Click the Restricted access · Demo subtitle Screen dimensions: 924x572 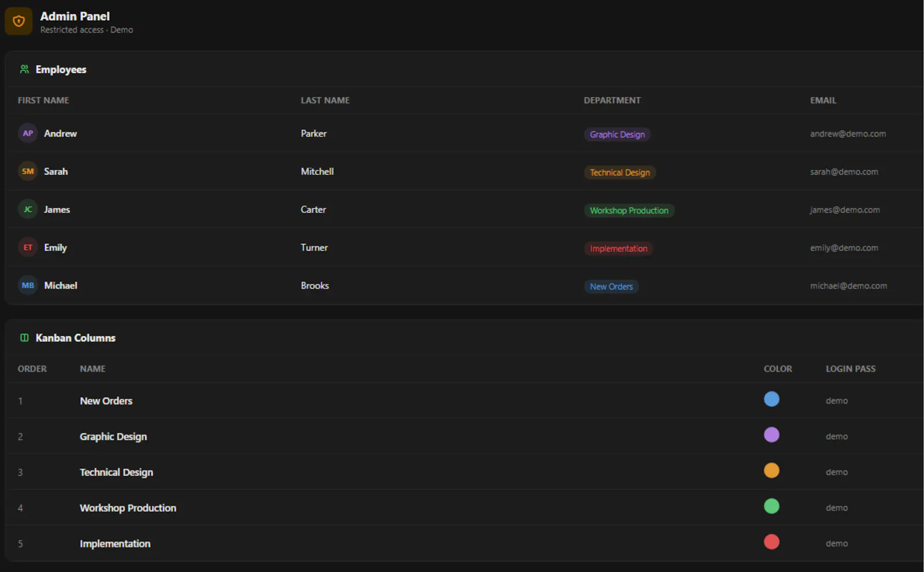[87, 30]
